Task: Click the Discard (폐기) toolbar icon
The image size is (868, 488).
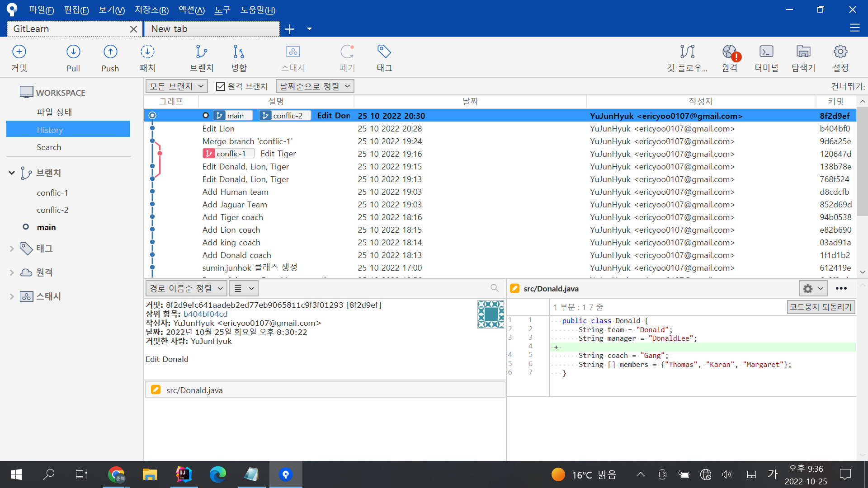Action: [347, 58]
